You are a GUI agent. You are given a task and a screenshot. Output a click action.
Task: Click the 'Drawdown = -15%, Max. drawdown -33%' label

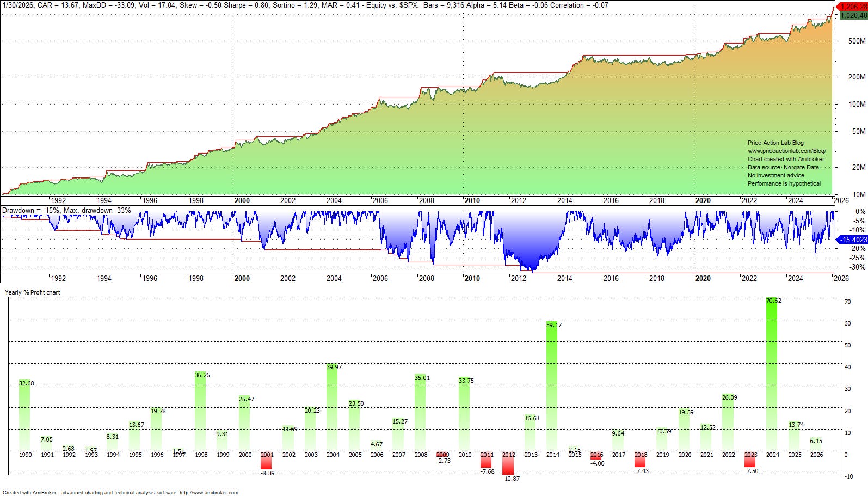coord(66,210)
